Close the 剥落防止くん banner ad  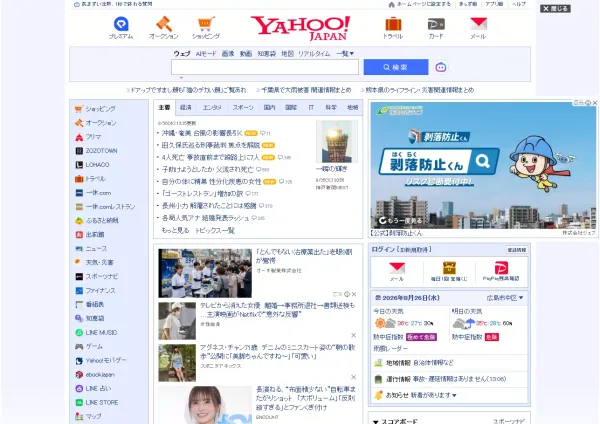pyautogui.click(x=595, y=103)
